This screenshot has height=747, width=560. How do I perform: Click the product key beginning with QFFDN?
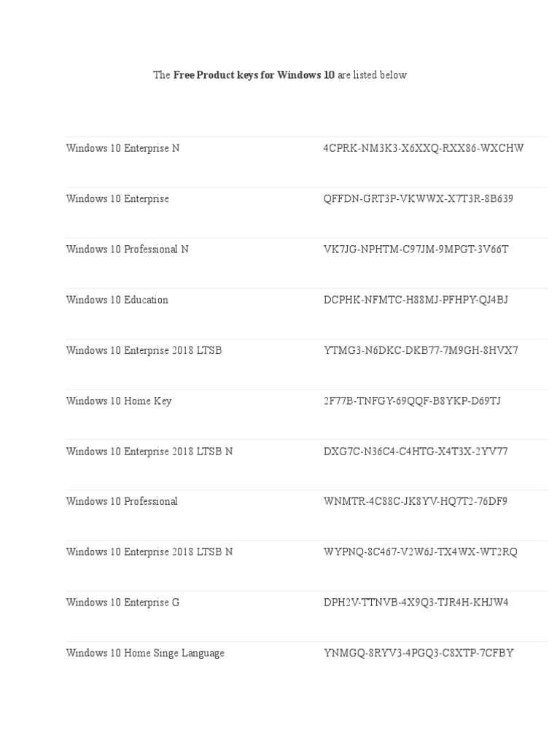pyautogui.click(x=418, y=198)
